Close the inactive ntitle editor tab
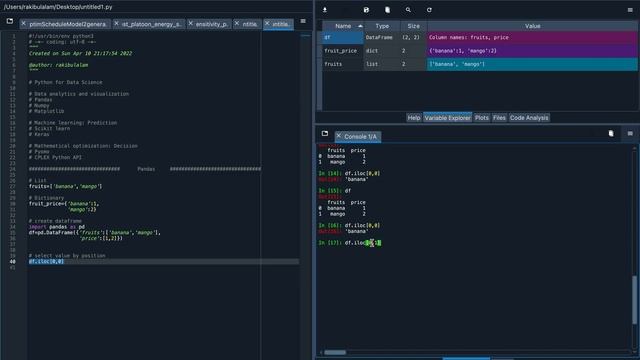This screenshot has height=360, width=640. click(x=237, y=24)
